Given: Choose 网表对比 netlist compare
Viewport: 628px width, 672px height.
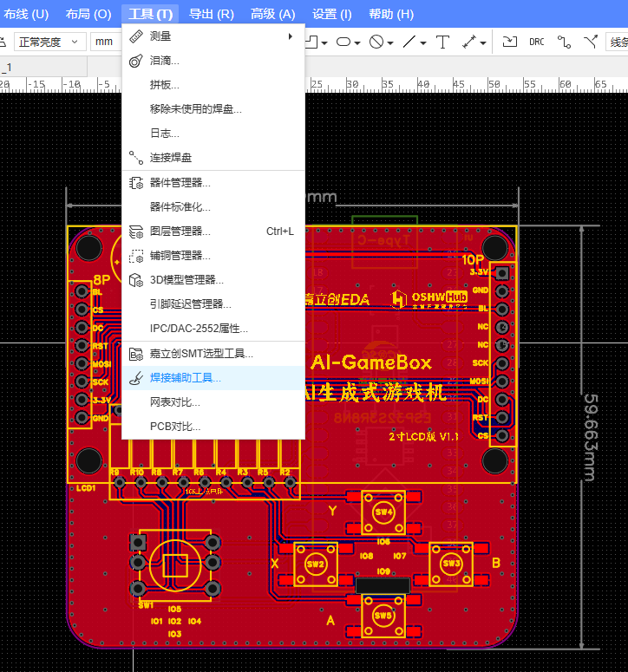Looking at the screenshot, I should pyautogui.click(x=213, y=402).
